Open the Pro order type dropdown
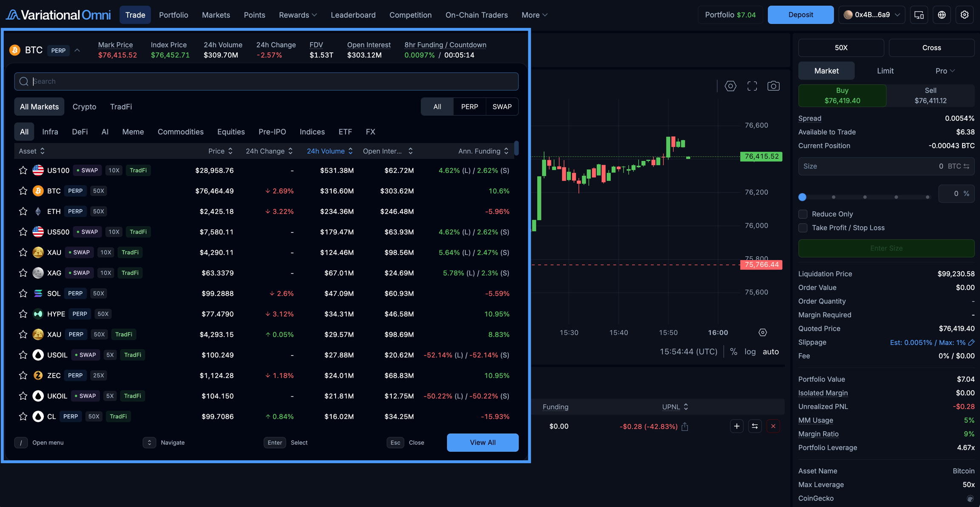 click(945, 71)
